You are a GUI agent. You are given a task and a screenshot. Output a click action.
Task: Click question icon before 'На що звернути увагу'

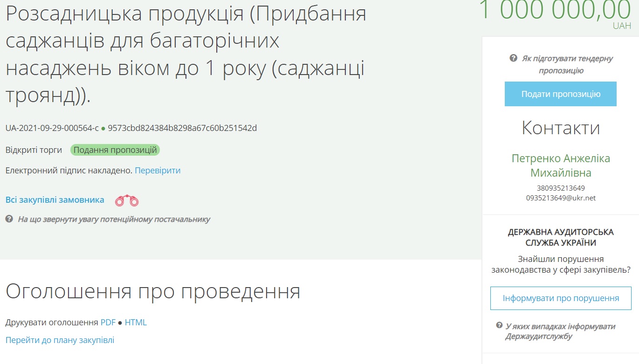coord(9,219)
